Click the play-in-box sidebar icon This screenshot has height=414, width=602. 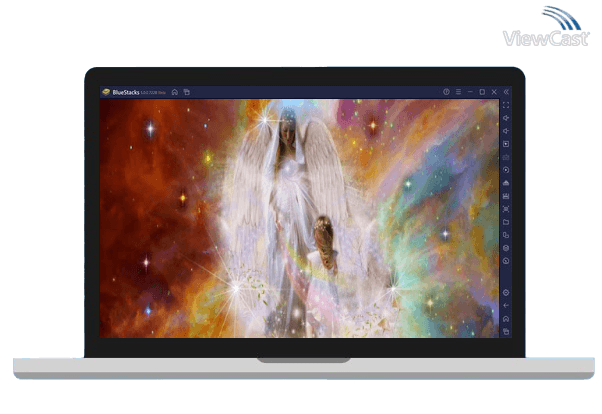pyautogui.click(x=506, y=144)
